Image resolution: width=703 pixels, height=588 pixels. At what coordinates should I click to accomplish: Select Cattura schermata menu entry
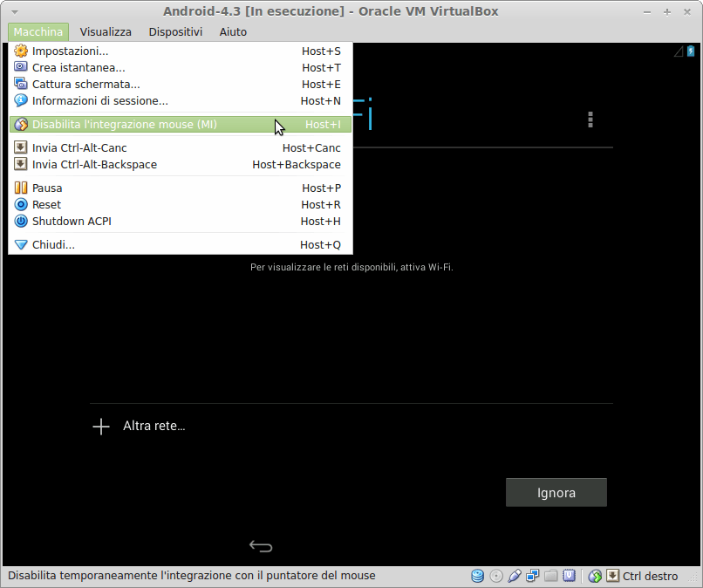coord(181,85)
